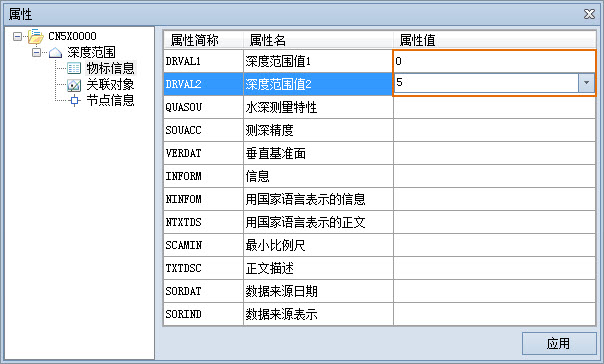The width and height of the screenshot is (604, 364).
Task: Open the DRVAL2 value dropdown arrow
Action: (x=586, y=83)
